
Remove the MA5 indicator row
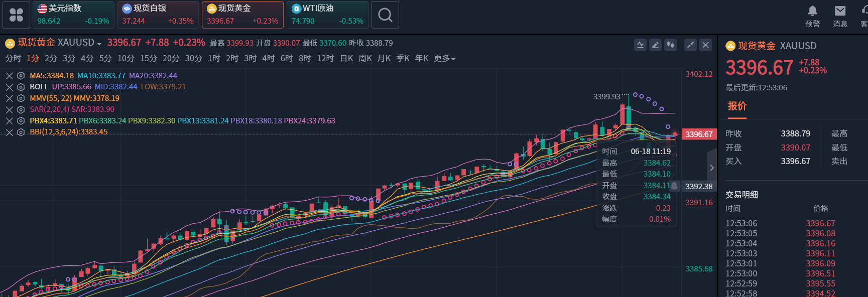pyautogui.click(x=9, y=76)
